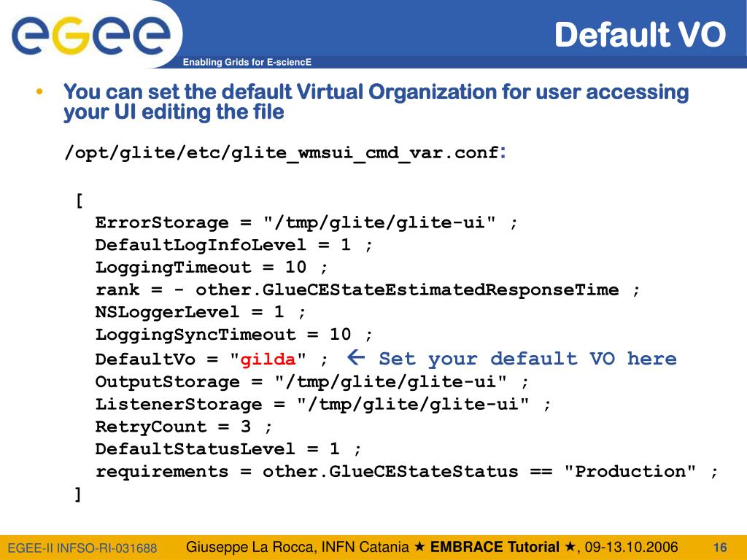Click the RetryCount = 3 line
The width and height of the screenshot is (747, 560).
(x=184, y=426)
